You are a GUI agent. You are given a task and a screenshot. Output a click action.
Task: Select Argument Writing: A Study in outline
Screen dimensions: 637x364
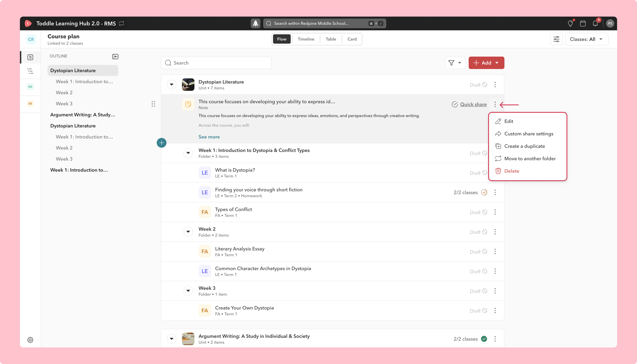pos(83,115)
